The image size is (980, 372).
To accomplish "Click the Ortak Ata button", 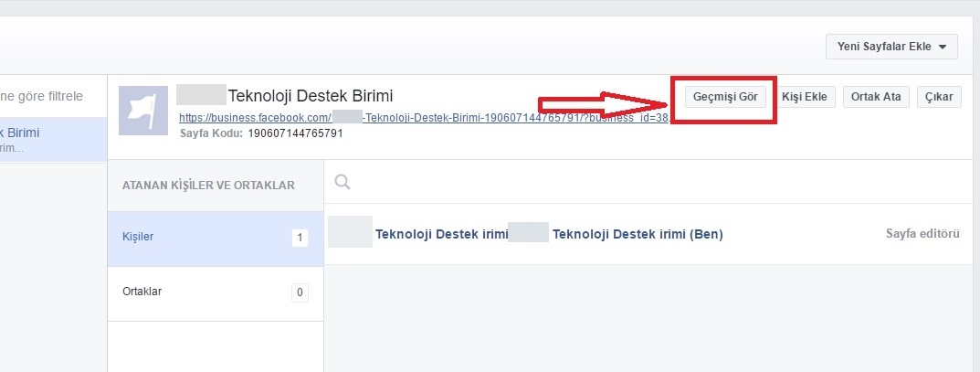I will tap(876, 97).
